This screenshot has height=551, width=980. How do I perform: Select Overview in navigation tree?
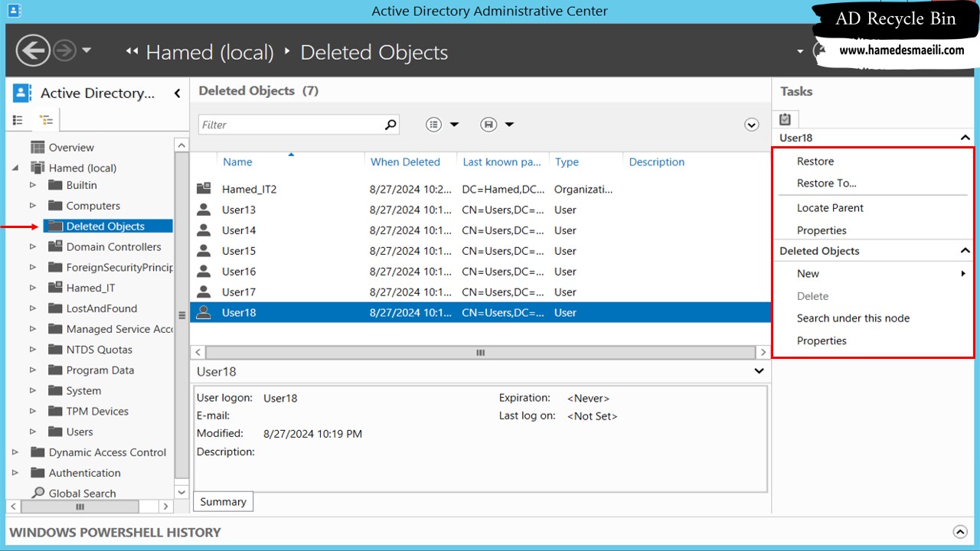pos(71,148)
